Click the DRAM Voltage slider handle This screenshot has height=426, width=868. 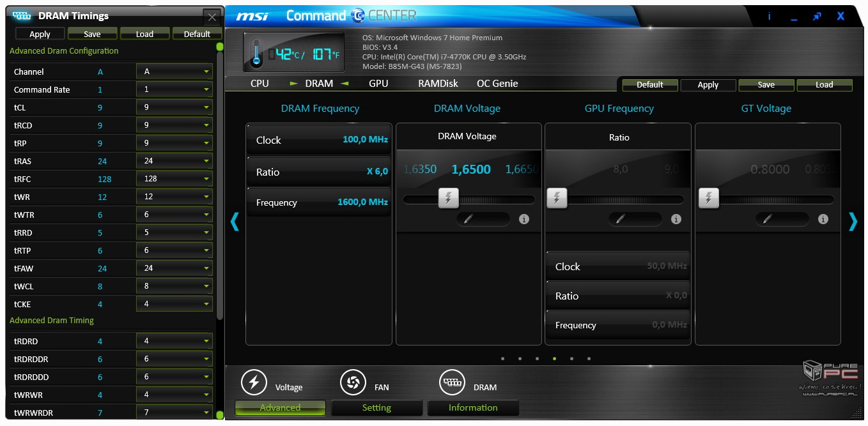pyautogui.click(x=448, y=198)
